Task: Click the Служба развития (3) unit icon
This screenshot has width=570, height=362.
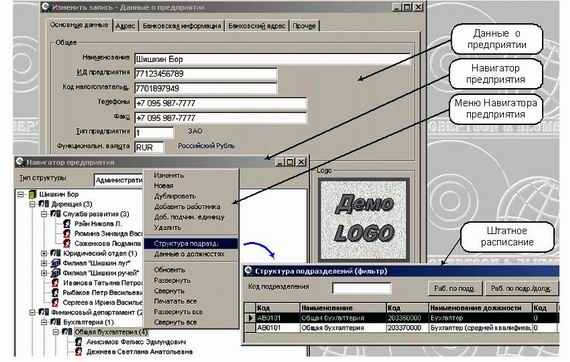Action: tap(55, 214)
